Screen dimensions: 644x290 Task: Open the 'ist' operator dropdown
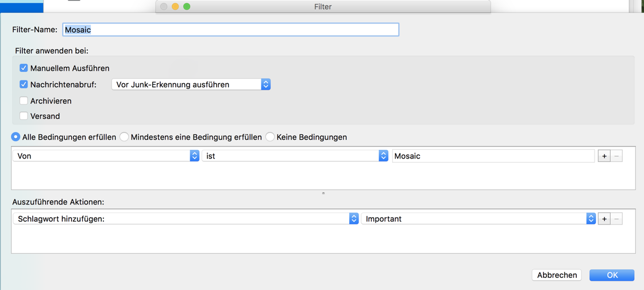[295, 156]
